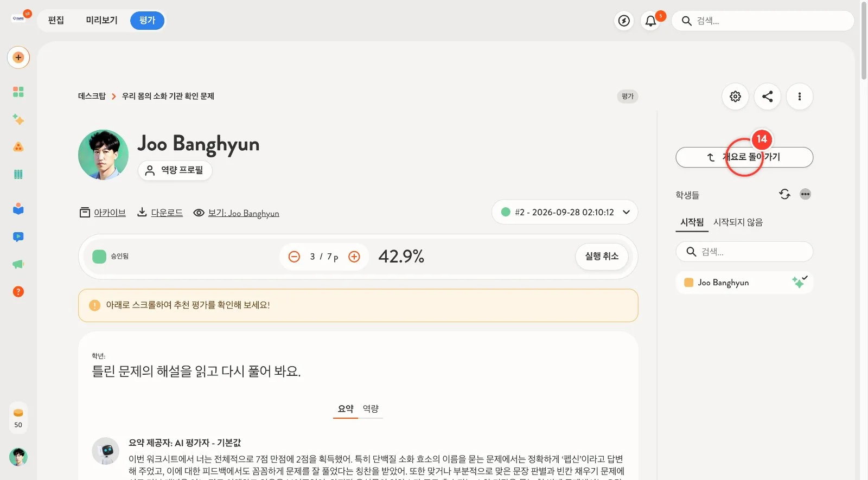868x480 pixels.
Task: Open the 역량 프로필 button
Action: [175, 170]
